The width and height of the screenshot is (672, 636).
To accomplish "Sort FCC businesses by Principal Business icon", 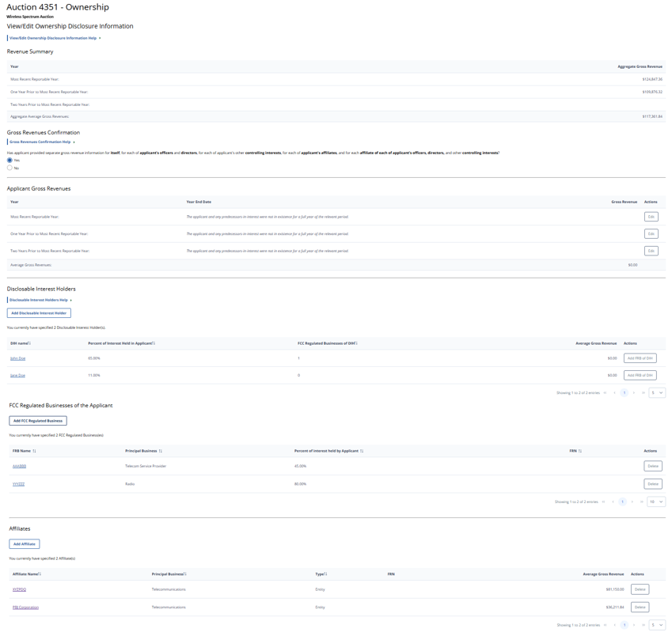I will [x=161, y=451].
